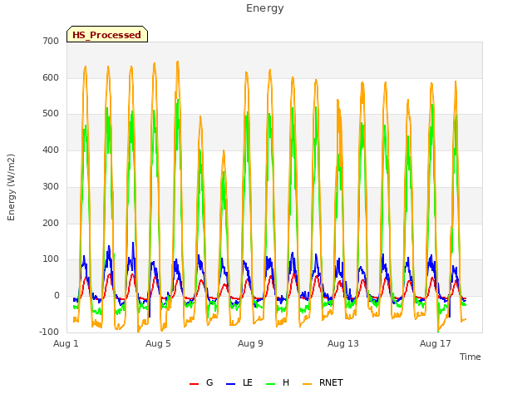Screen dimensions: 532x399
Task: Select the Aug 17 x-axis tick label
Action: pos(436,343)
